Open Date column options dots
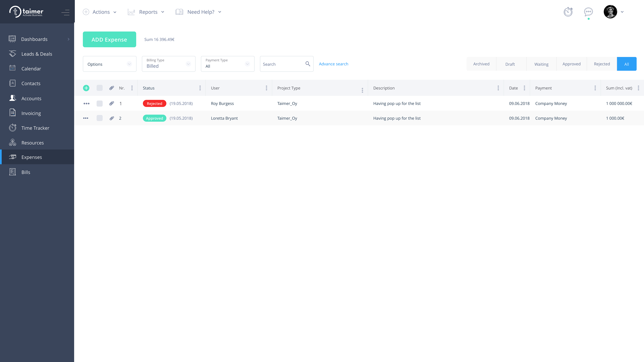644x362 pixels. pyautogui.click(x=524, y=88)
